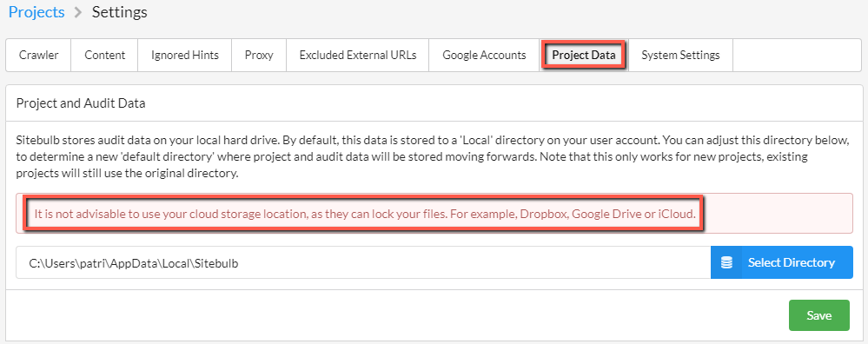The height and width of the screenshot is (344, 868).
Task: Click the directory path input field
Action: click(x=363, y=262)
